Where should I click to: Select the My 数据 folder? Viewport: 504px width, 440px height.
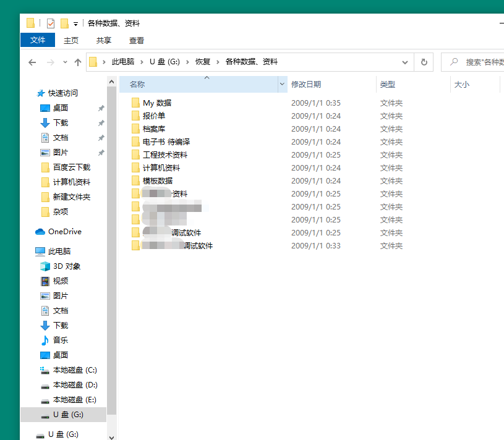coord(157,103)
